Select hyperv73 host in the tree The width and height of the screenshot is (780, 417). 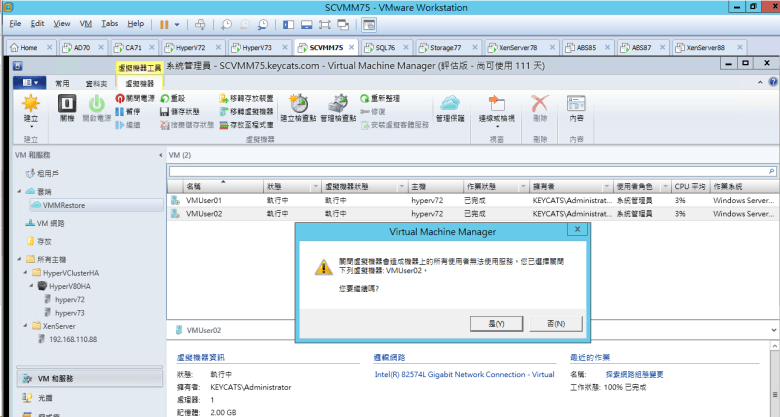click(71, 313)
